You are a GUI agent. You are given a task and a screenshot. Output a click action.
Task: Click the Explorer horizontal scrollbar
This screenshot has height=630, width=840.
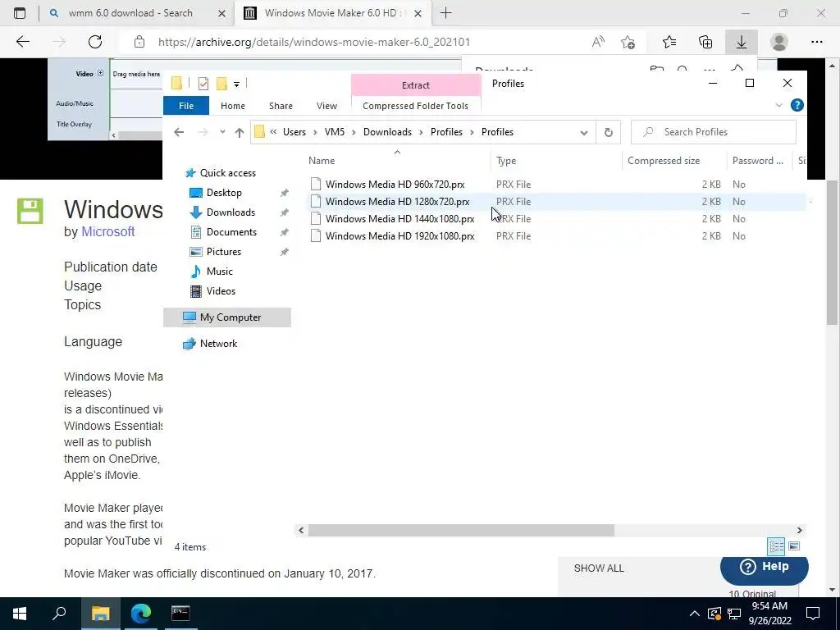(x=461, y=531)
